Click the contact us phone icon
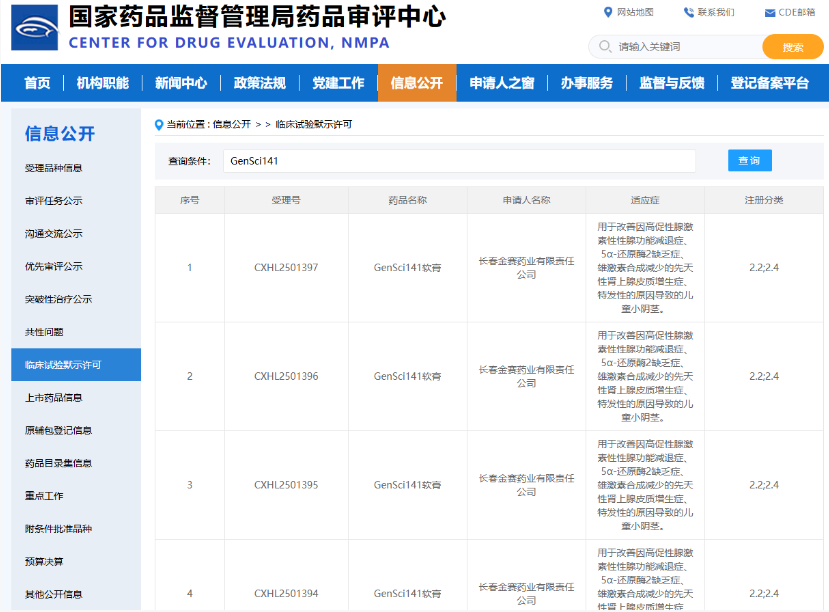The height and width of the screenshot is (612, 829). 689,12
